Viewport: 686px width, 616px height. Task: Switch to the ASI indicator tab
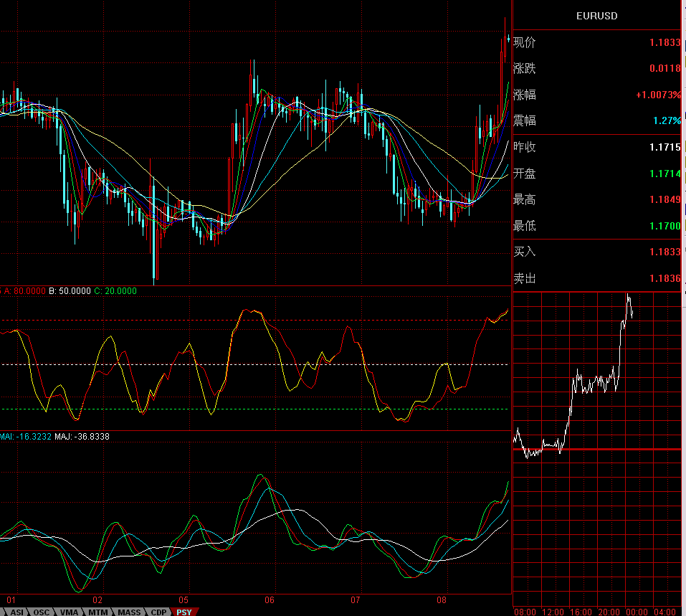pyautogui.click(x=17, y=612)
